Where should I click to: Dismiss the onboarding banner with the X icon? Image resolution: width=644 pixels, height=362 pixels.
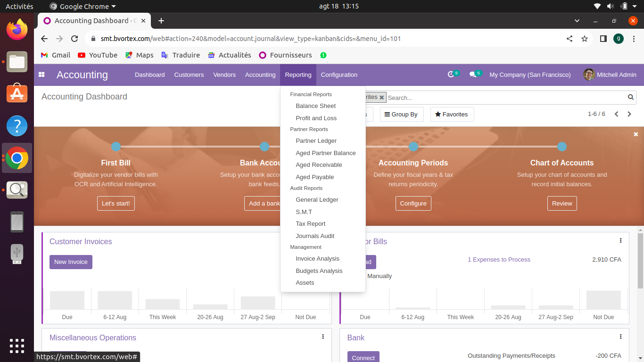(x=636, y=134)
